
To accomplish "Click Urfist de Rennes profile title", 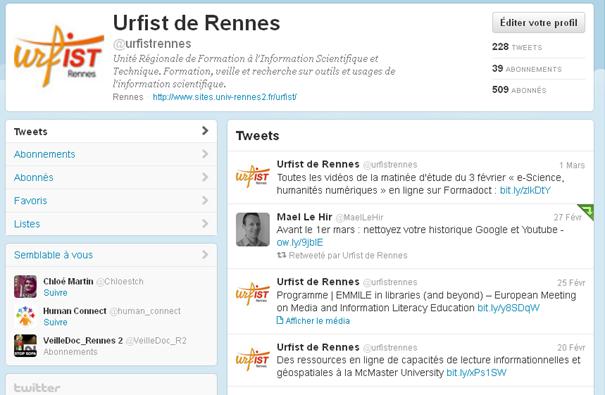I will click(196, 23).
